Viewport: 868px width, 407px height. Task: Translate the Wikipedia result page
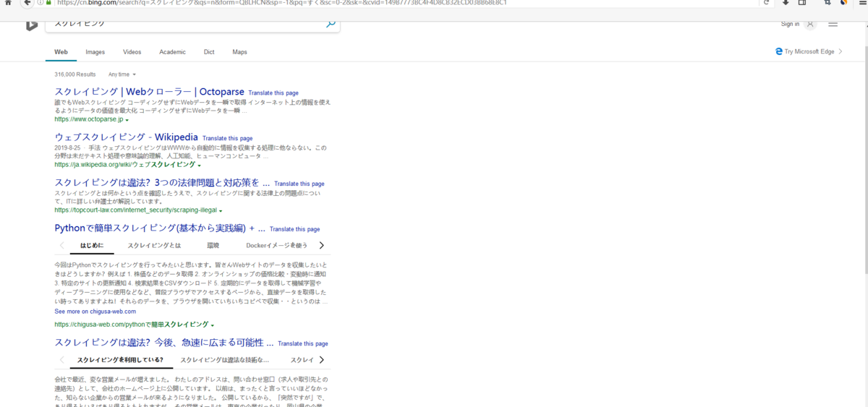point(228,138)
